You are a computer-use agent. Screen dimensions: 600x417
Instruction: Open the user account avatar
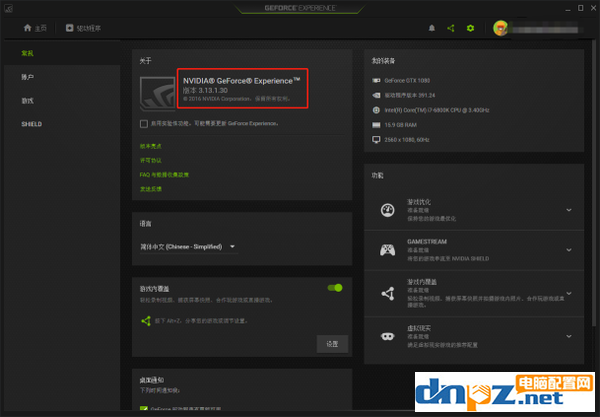(x=500, y=28)
